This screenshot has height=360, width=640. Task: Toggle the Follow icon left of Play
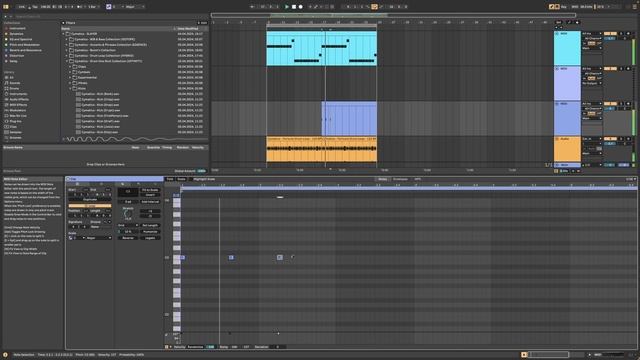coord(252,7)
